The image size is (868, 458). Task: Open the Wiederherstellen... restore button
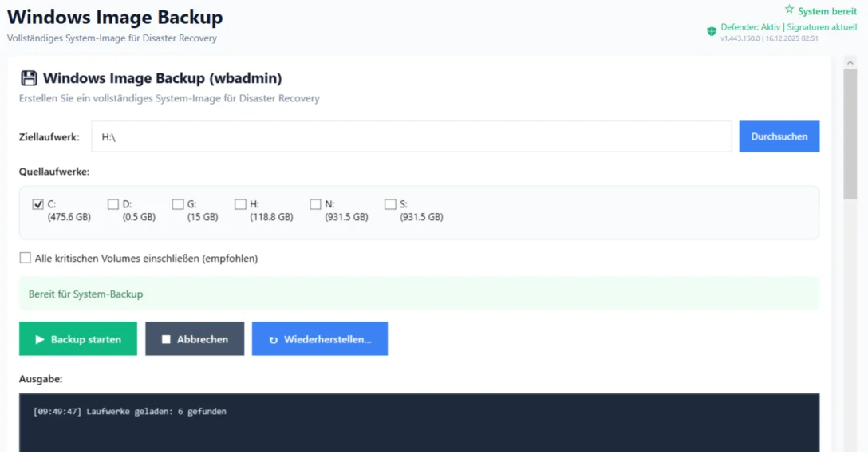point(319,339)
